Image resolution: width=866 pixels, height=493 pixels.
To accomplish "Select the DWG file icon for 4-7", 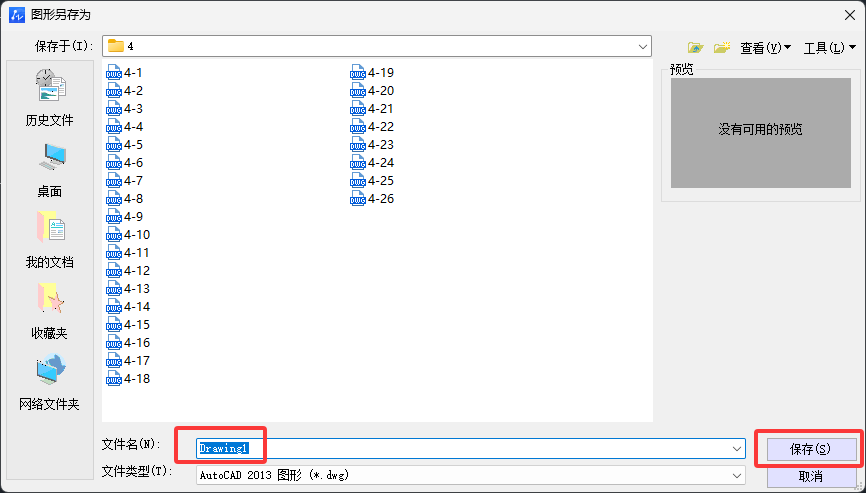I will tap(114, 181).
